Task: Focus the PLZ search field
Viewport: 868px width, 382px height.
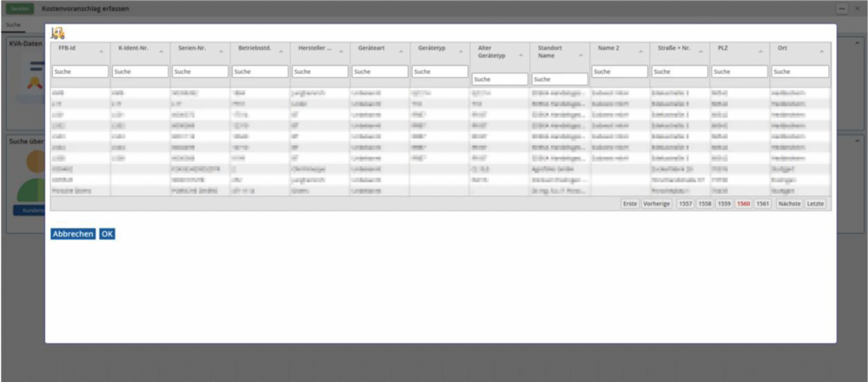Action: [740, 71]
